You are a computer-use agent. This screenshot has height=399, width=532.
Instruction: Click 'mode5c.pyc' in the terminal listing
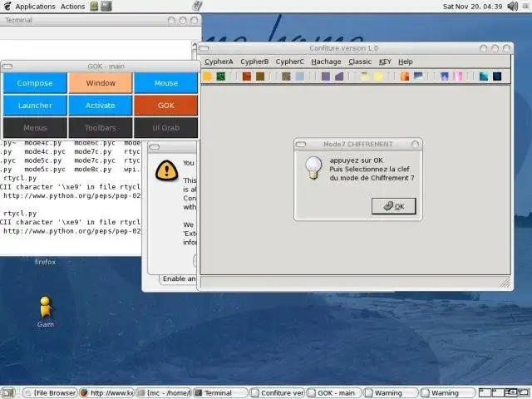click(x=45, y=170)
